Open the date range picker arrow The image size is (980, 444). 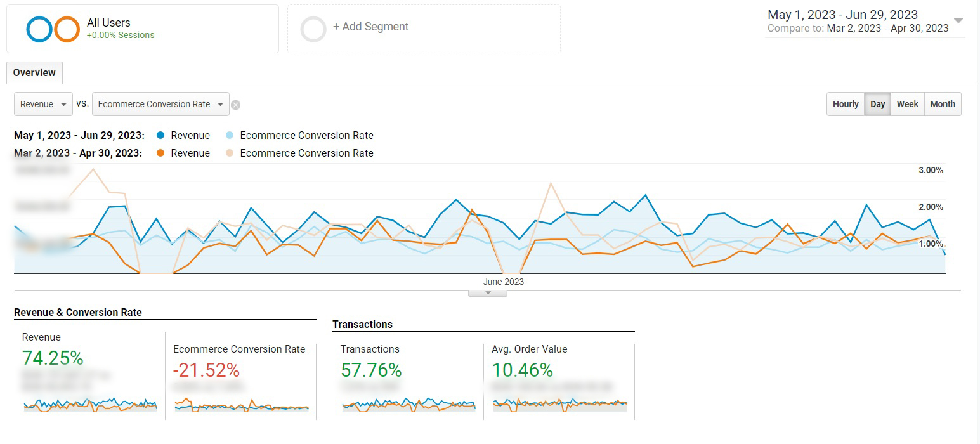pyautogui.click(x=958, y=21)
